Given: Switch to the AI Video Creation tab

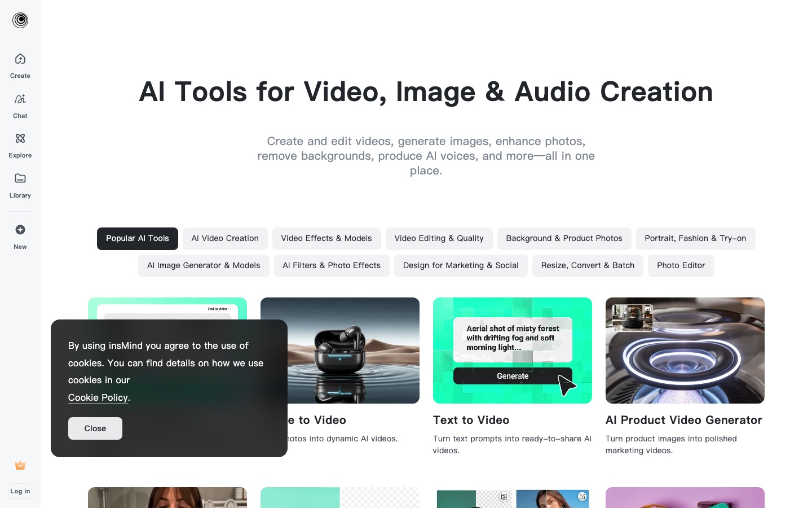Looking at the screenshot, I should click(225, 239).
